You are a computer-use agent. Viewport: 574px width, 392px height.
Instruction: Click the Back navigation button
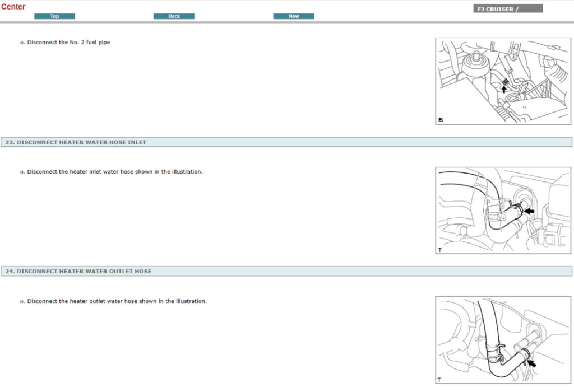click(174, 16)
